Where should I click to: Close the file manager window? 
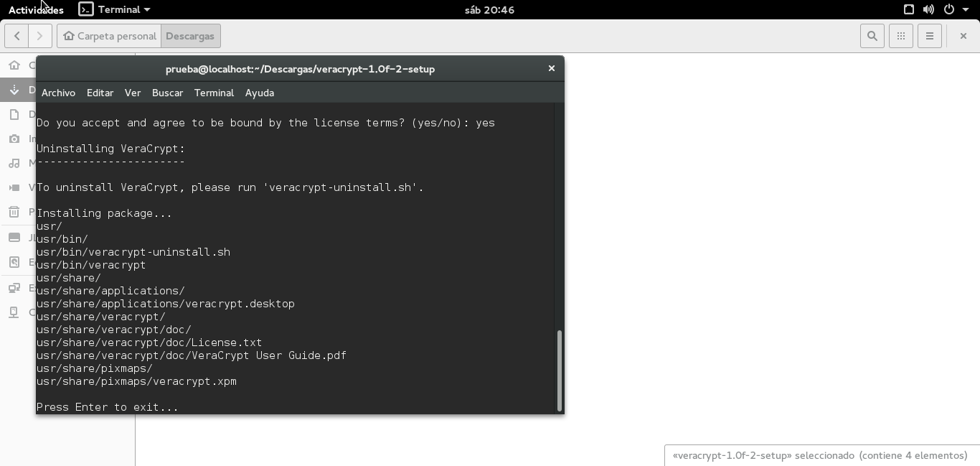(963, 36)
